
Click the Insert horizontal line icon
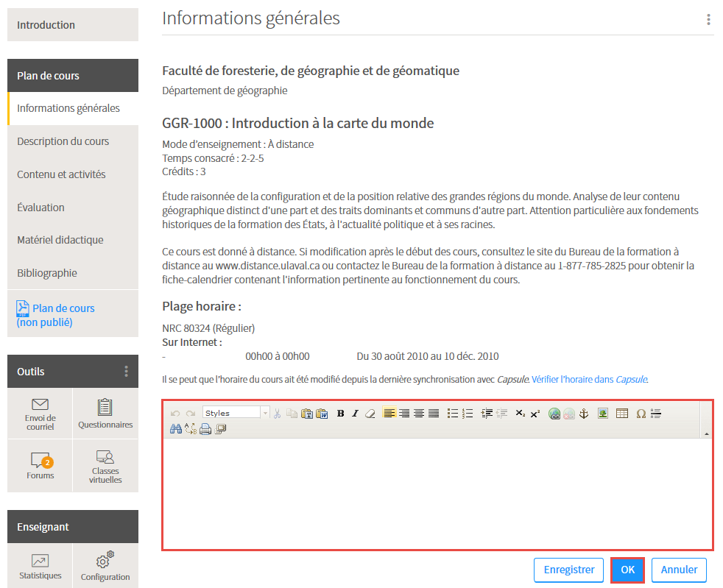[656, 414]
